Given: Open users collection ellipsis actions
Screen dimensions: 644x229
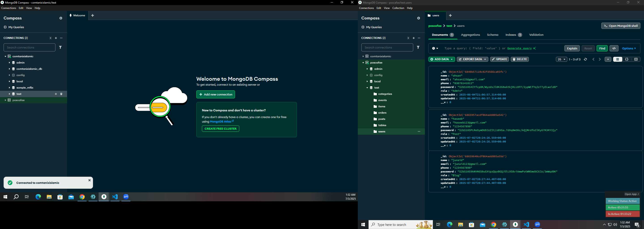Looking at the screenshot, I should coord(419,131).
